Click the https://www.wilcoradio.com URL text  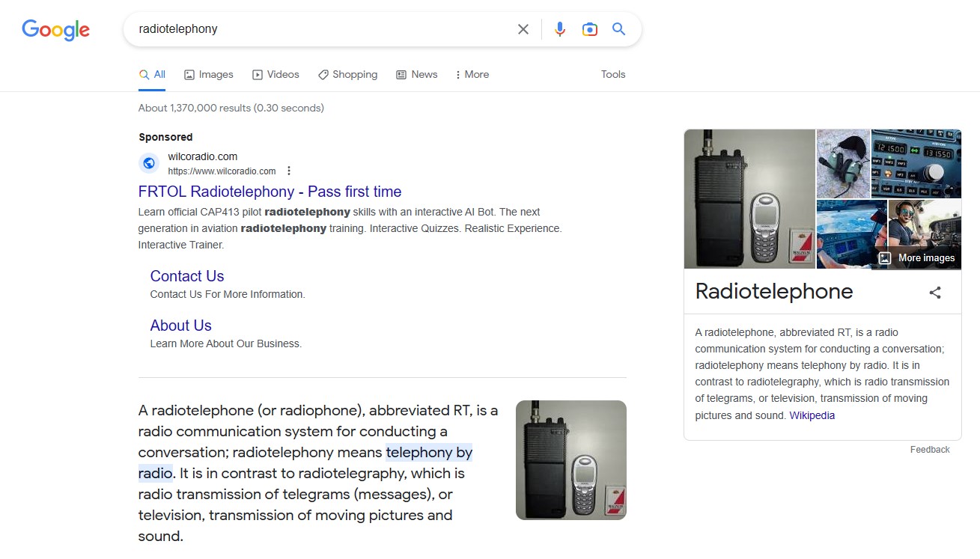coord(222,171)
